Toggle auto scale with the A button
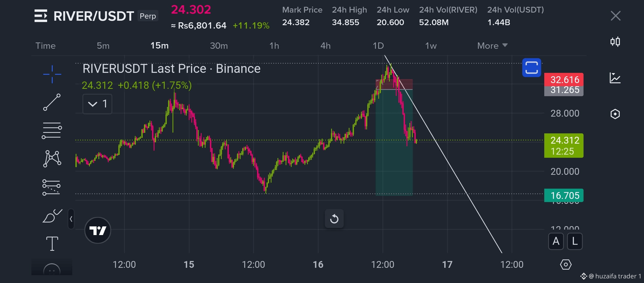 click(x=556, y=241)
